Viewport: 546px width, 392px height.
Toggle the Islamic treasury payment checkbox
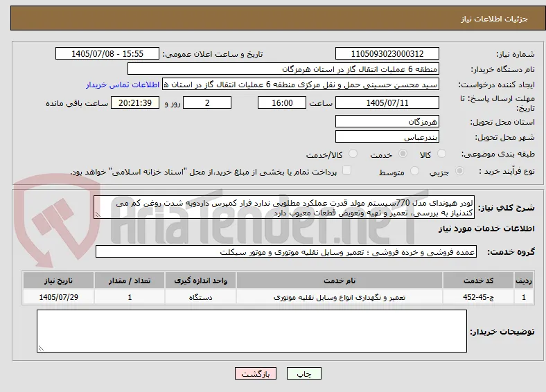pos(346,170)
